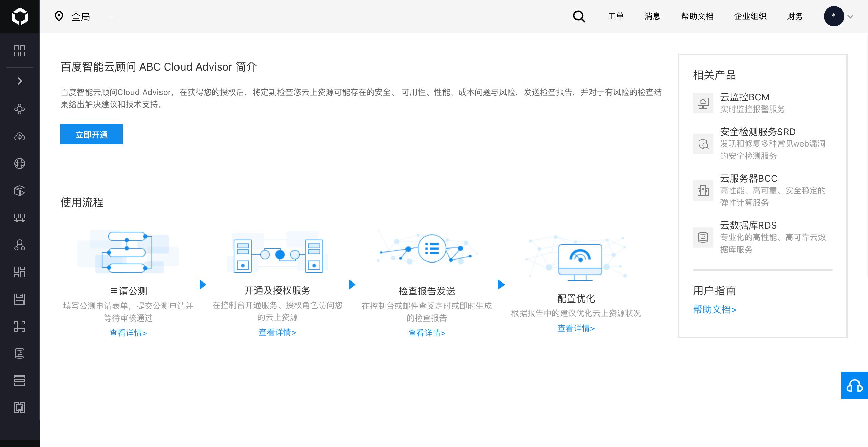Click the search magnifier icon
Viewport: 868px width, 447px height.
tap(579, 16)
